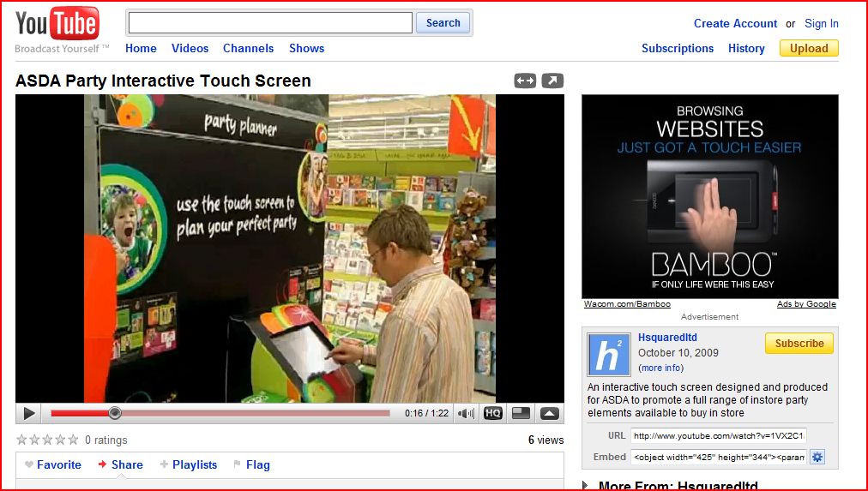
Task: Open the Share tab
Action: tap(121, 465)
